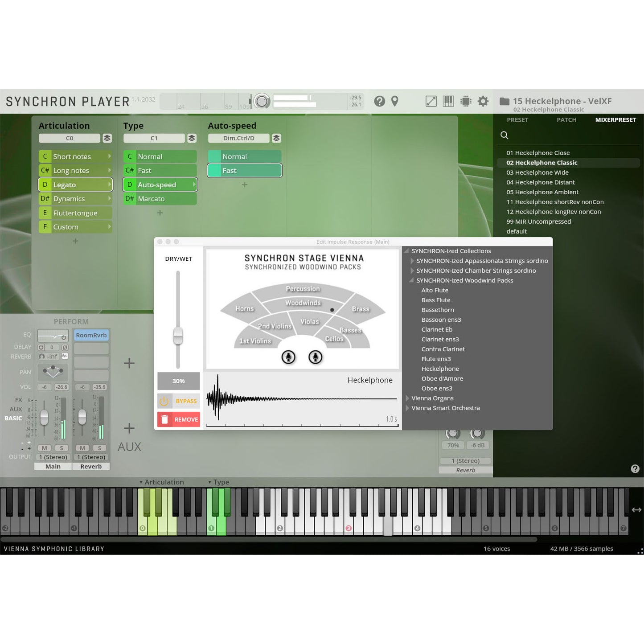The image size is (644, 644).
Task: Mute the Main mixer channel
Action: click(x=44, y=448)
